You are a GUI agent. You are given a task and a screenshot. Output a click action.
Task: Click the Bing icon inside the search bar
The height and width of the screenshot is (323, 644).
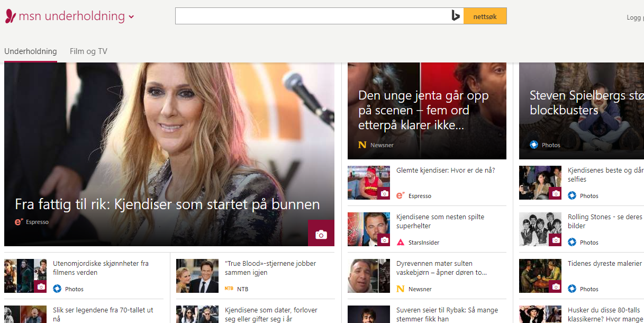[x=456, y=15]
